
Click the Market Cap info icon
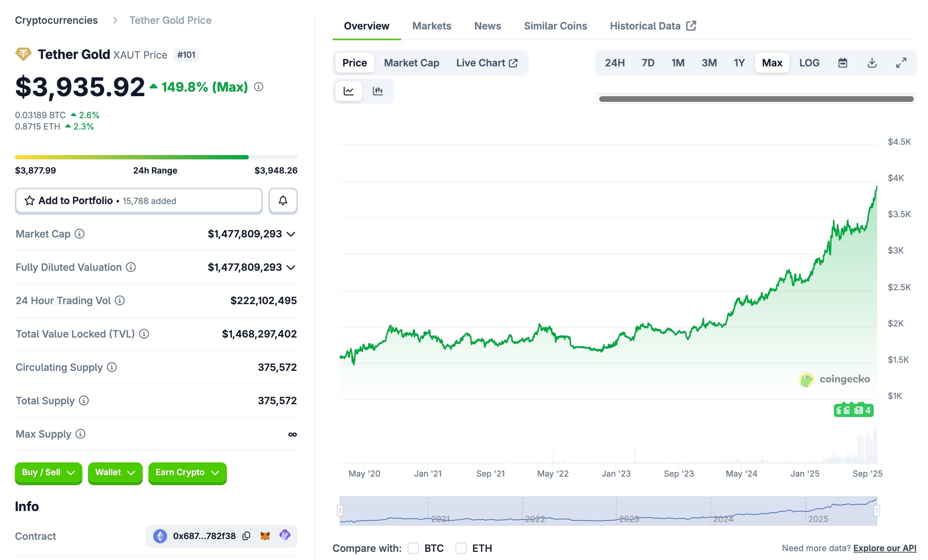[80, 234]
